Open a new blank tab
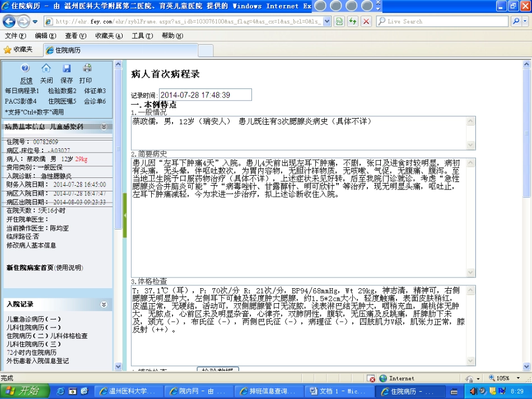 pyautogui.click(x=206, y=50)
